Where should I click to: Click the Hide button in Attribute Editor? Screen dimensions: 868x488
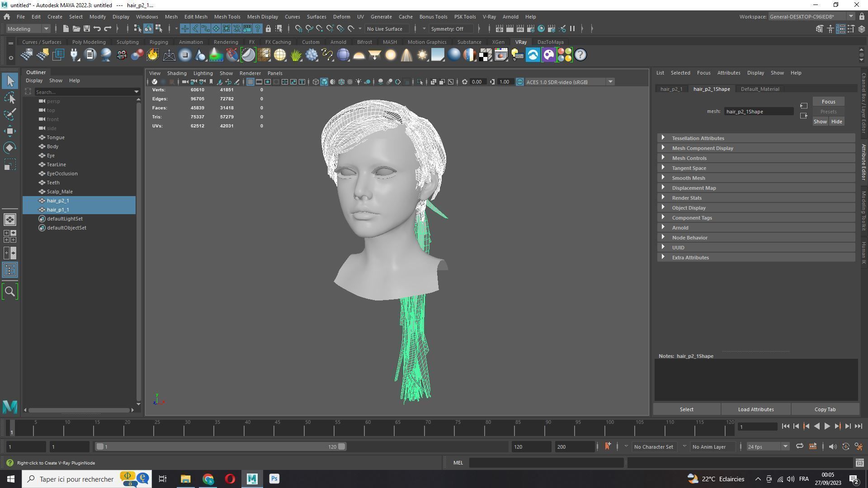click(836, 122)
